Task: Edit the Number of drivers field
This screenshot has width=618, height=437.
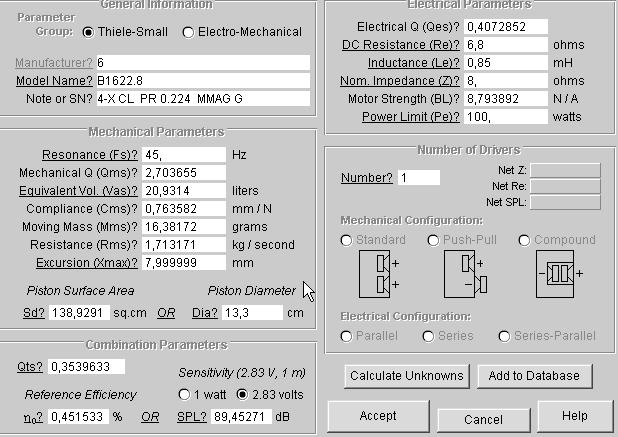Action: 419,178
